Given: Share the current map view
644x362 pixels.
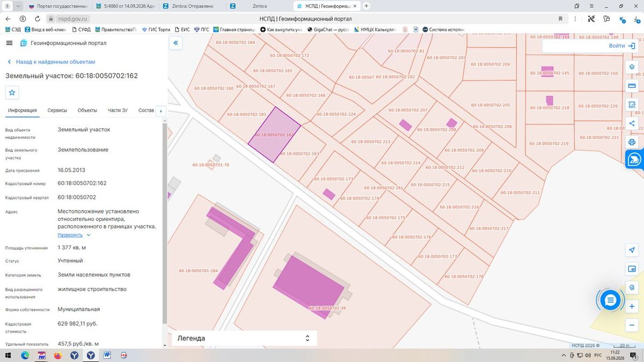Looking at the screenshot, I should pyautogui.click(x=632, y=123).
